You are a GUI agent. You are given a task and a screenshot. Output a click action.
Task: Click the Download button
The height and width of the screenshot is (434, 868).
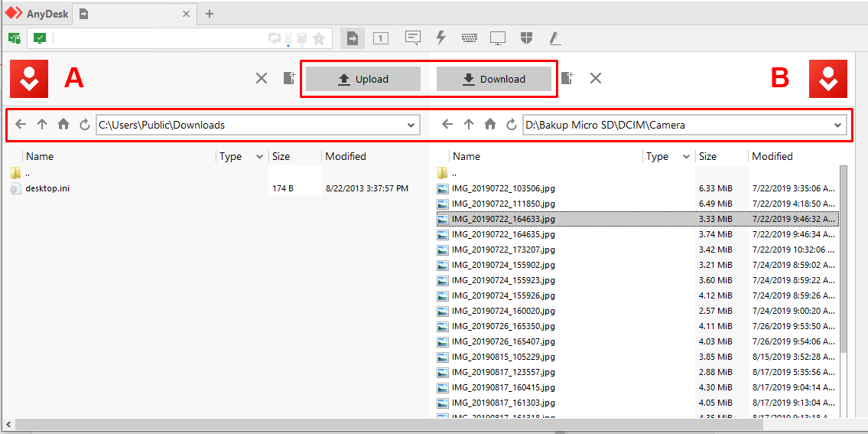tap(494, 80)
